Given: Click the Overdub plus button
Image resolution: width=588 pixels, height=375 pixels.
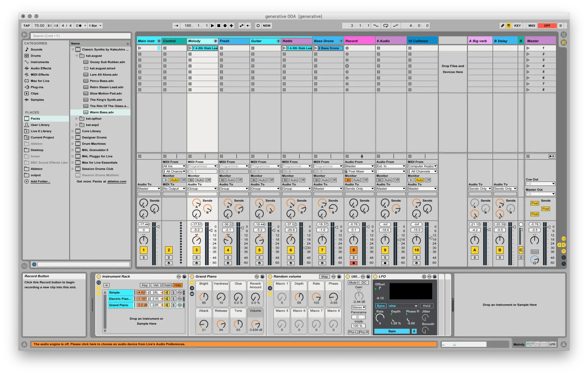Looking at the screenshot, I should click(x=231, y=25).
